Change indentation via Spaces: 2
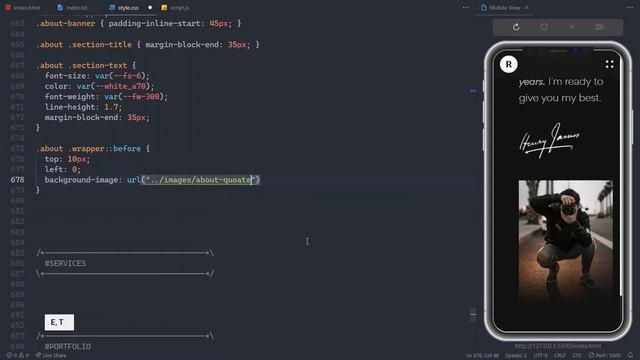Screen dimensions: 640x360 [516, 356]
